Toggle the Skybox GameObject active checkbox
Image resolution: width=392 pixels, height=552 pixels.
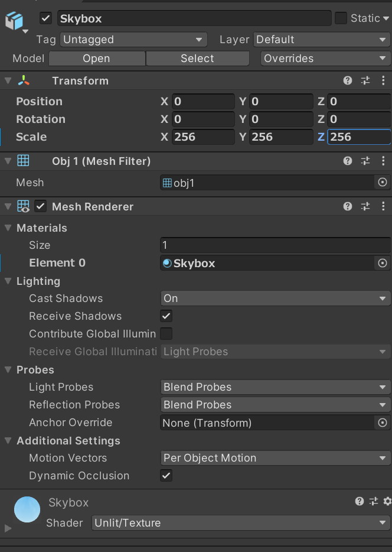tap(45, 18)
